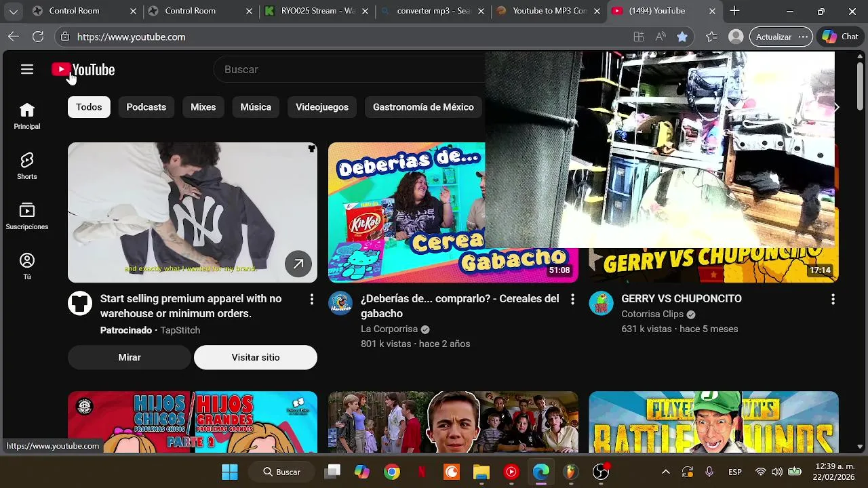Open the Tú profile section

pos(27,267)
